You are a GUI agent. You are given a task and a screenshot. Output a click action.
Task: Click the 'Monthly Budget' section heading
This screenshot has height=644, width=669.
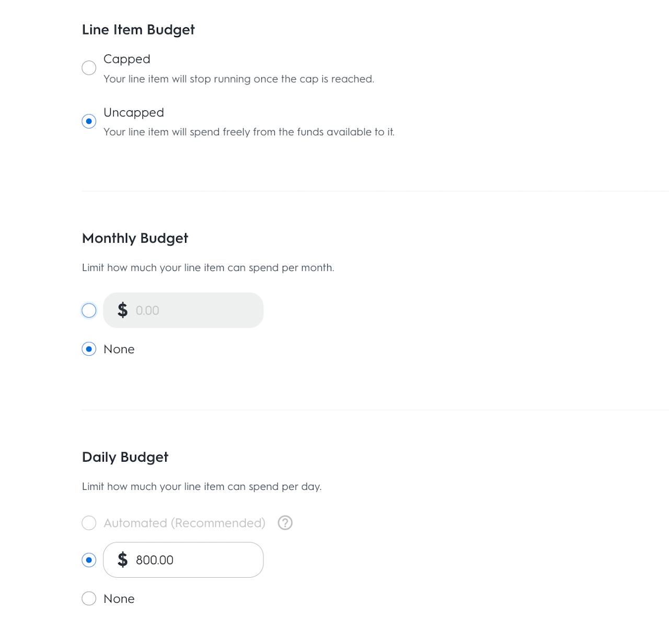click(135, 238)
